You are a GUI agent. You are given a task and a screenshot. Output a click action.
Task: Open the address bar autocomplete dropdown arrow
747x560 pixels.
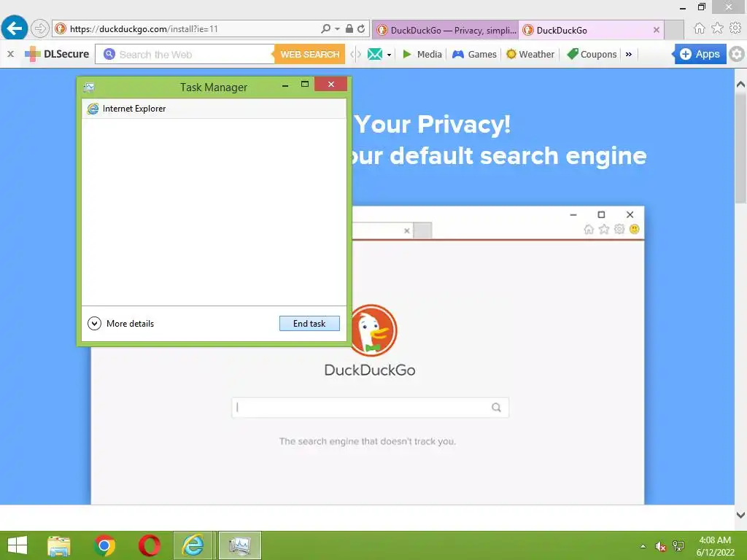[x=337, y=28]
